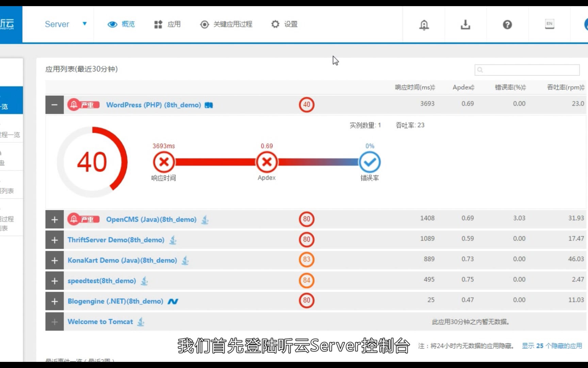Screen dimensions: 588x368
Task: Click the 关键应用过程 target icon
Action: 204,24
